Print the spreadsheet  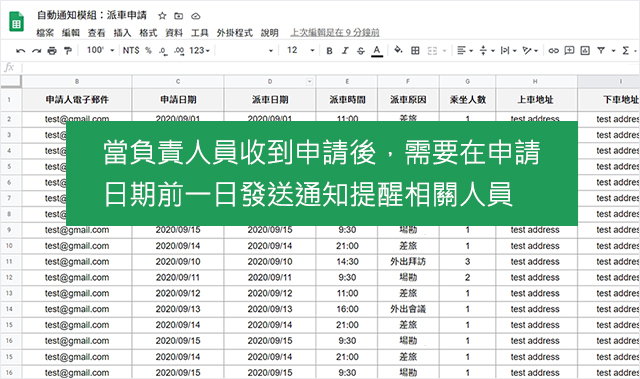pyautogui.click(x=52, y=51)
